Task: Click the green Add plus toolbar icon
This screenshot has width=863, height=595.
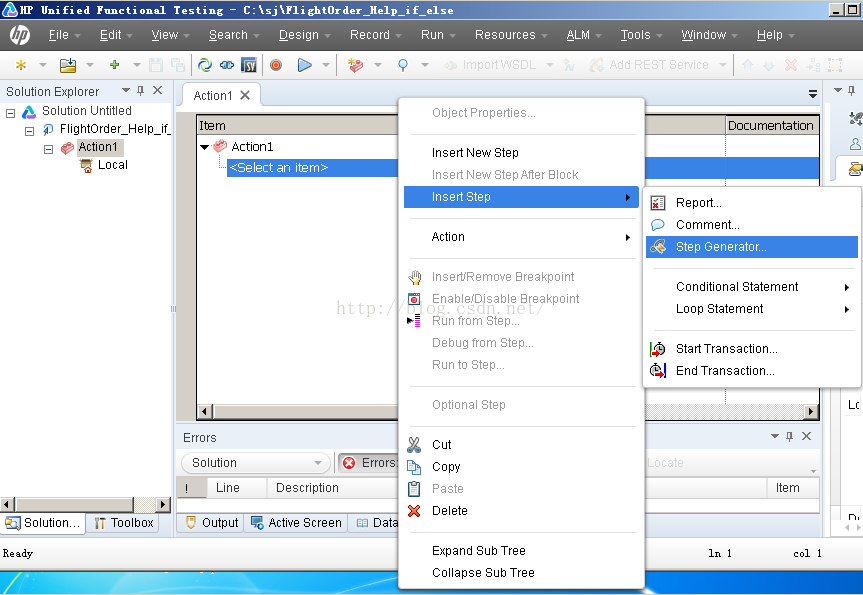Action: pos(114,64)
